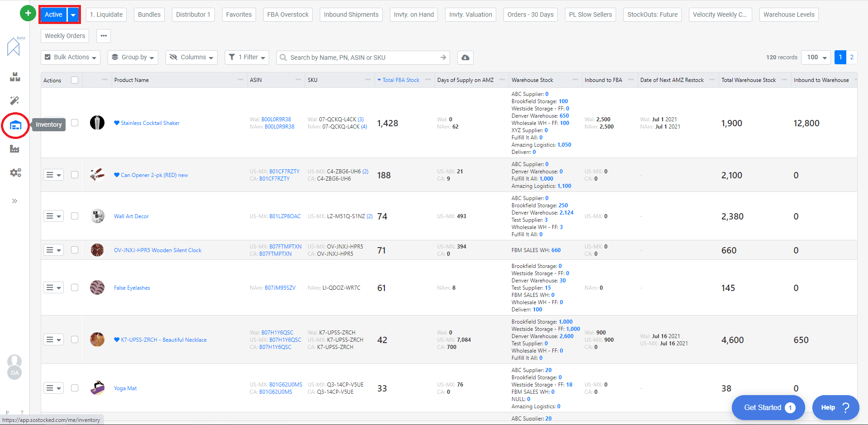Open the ellipsis more-views button
Screen dimensions: 868x425
pyautogui.click(x=104, y=36)
